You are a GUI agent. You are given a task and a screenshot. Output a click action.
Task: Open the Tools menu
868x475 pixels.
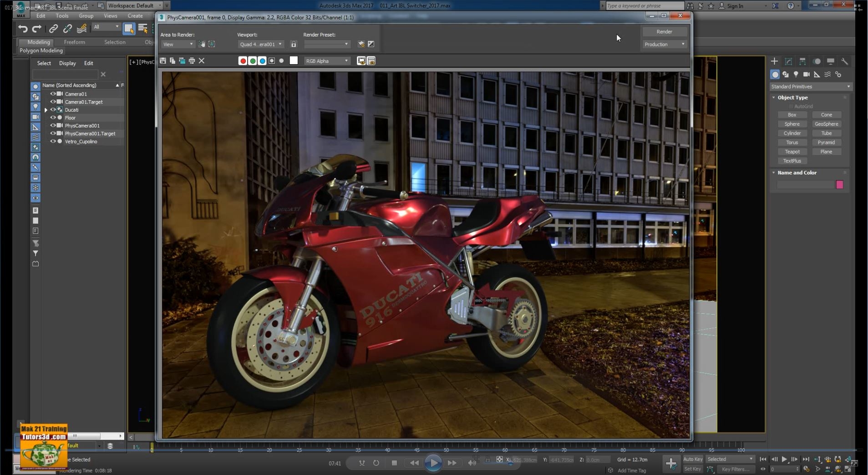pos(62,16)
